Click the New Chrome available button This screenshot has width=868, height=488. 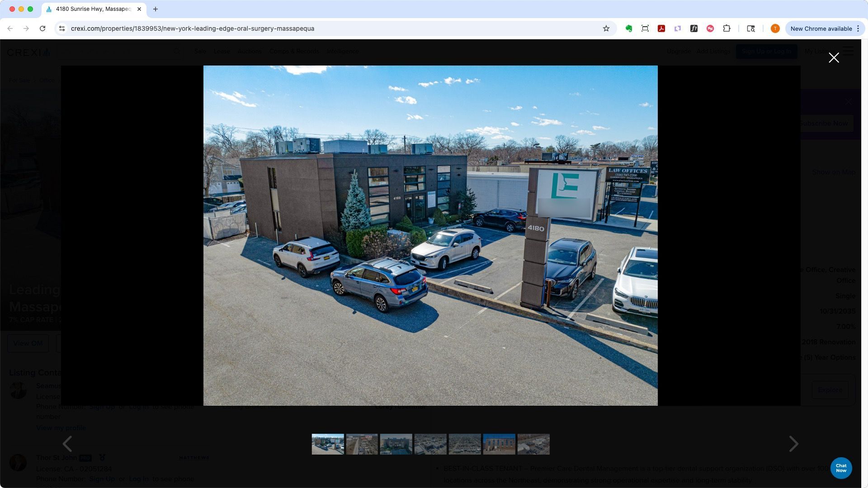[x=821, y=28]
